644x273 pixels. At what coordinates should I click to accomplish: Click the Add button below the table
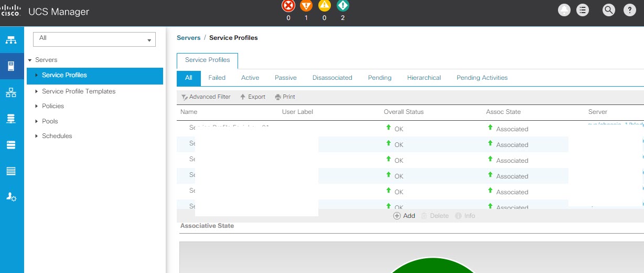404,216
